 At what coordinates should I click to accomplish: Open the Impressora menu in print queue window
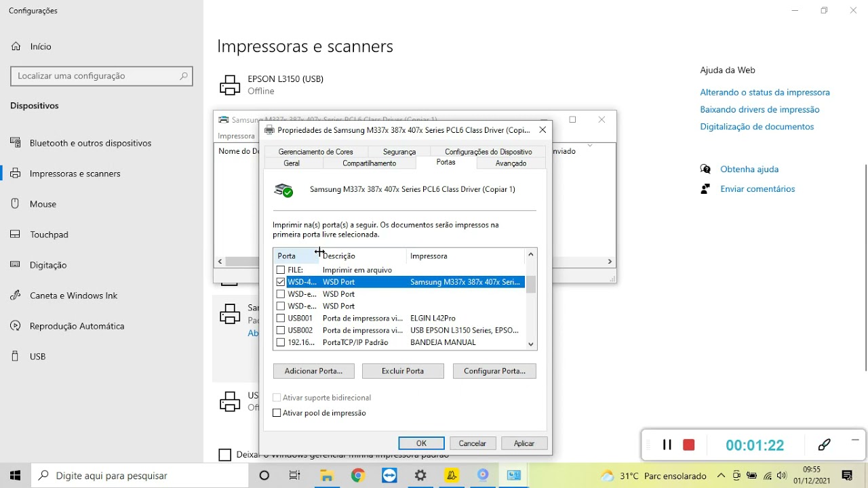coord(236,136)
